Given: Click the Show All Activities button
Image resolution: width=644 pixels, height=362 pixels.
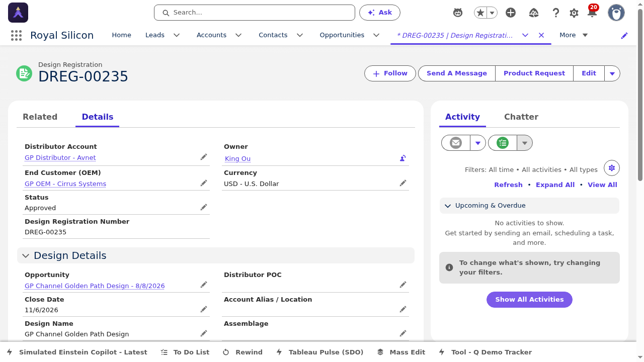Looking at the screenshot, I should point(529,300).
